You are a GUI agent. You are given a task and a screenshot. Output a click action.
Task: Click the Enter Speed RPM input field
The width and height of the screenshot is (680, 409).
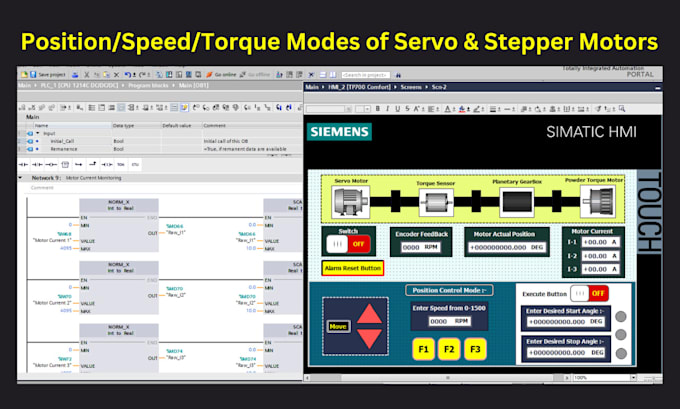pyautogui.click(x=450, y=321)
